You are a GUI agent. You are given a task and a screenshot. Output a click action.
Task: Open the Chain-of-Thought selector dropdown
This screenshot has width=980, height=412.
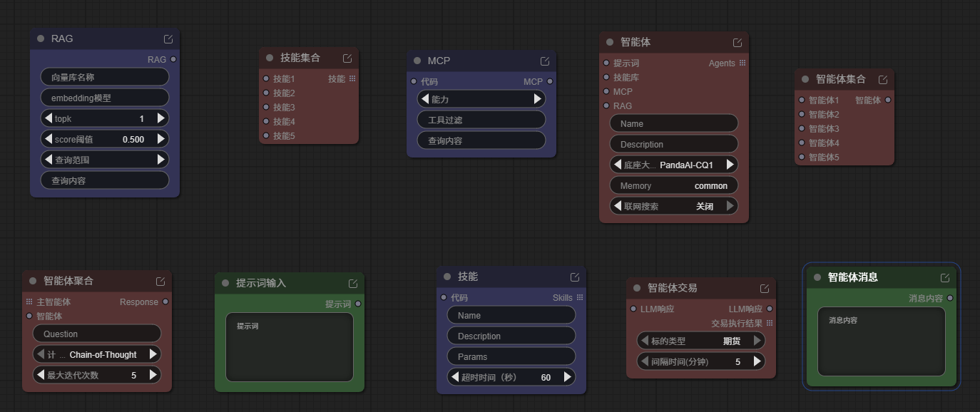pyautogui.click(x=97, y=354)
